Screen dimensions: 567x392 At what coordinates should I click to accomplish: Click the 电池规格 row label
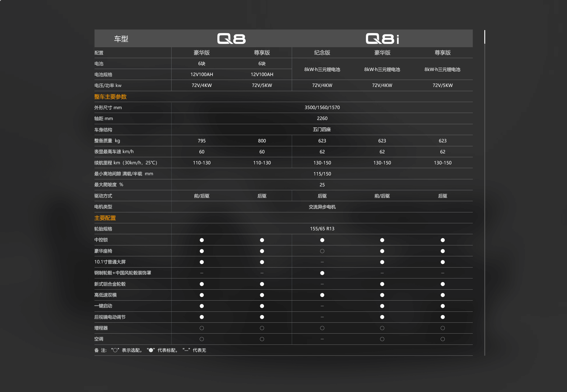103,75
